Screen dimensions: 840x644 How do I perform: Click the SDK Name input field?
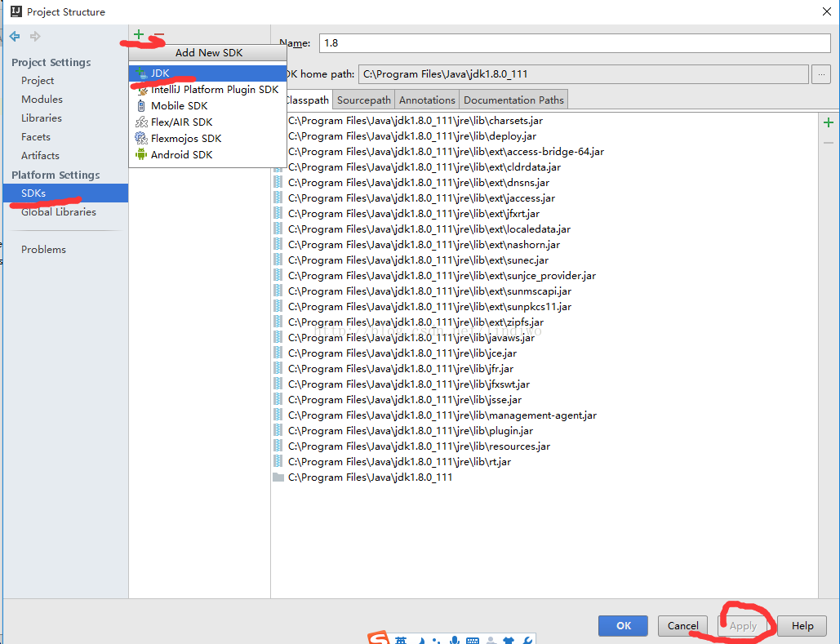pyautogui.click(x=575, y=43)
